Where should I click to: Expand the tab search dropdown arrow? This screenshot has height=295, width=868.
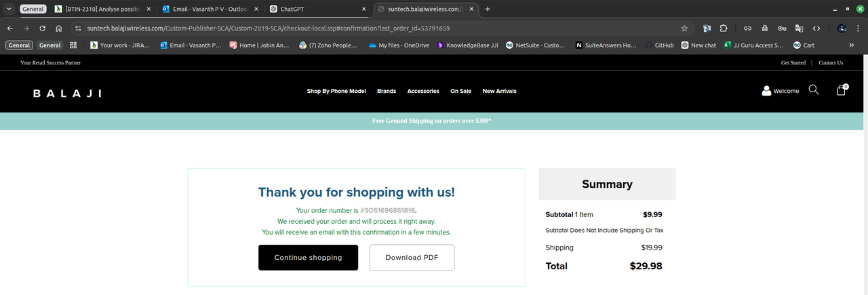pos(9,9)
